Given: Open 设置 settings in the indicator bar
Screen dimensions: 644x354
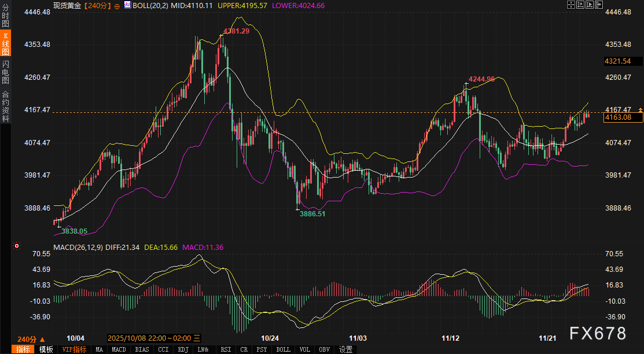Looking at the screenshot, I should [x=345, y=349].
